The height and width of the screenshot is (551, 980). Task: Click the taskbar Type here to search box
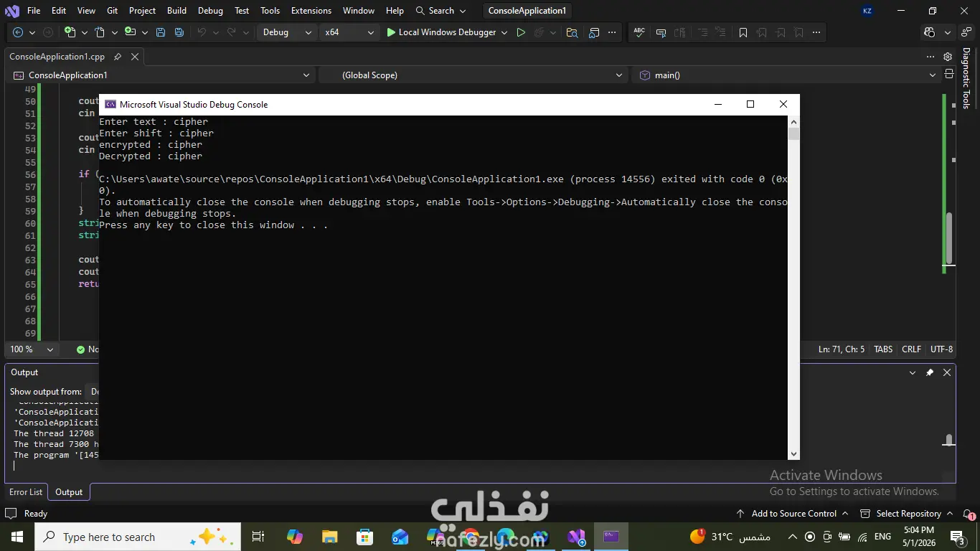pyautogui.click(x=136, y=537)
